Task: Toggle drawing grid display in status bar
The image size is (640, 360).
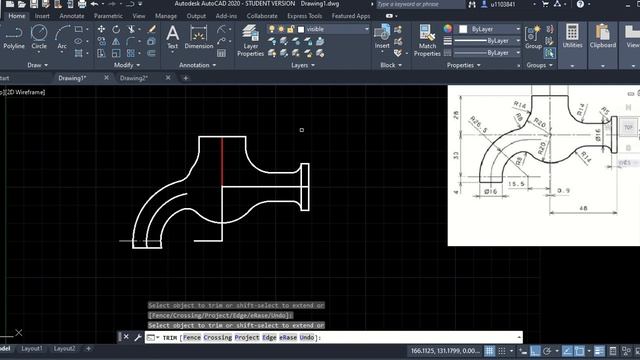Action: click(x=489, y=351)
